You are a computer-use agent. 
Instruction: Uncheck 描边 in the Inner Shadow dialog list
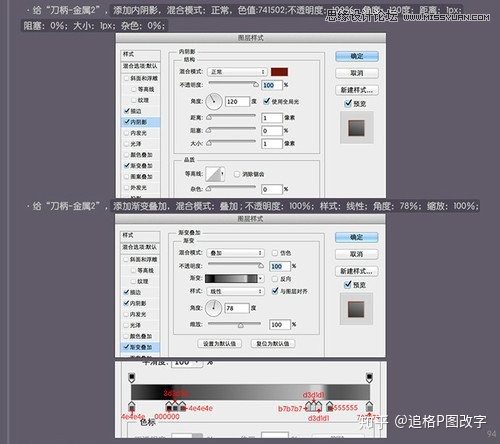click(127, 111)
